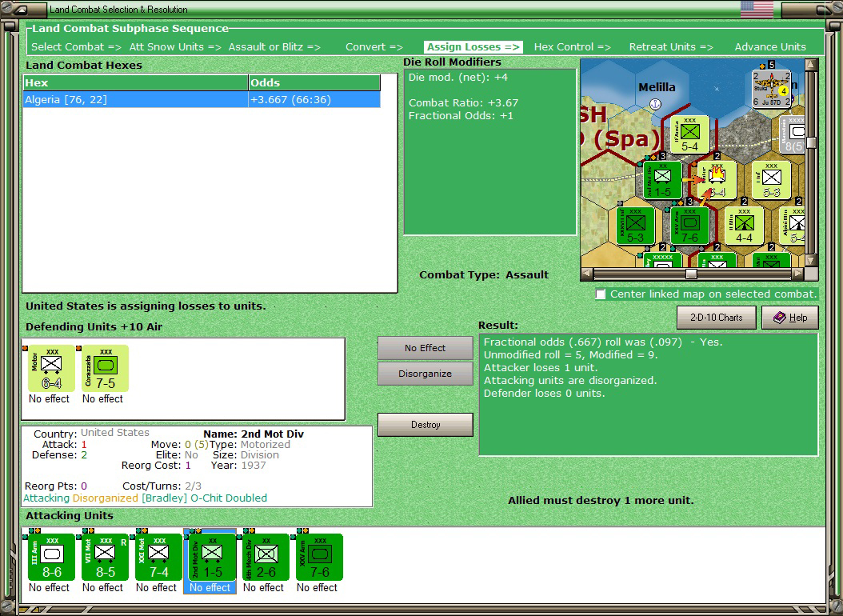Go to Retreat Units subphase
Image resolution: width=843 pixels, height=616 pixels.
671,46
